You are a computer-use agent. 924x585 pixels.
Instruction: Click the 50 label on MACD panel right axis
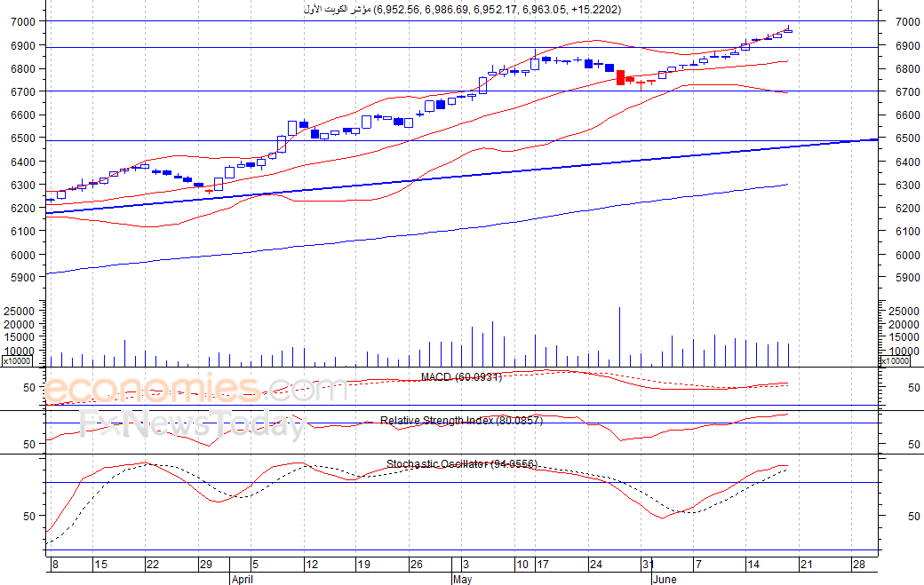(914, 388)
